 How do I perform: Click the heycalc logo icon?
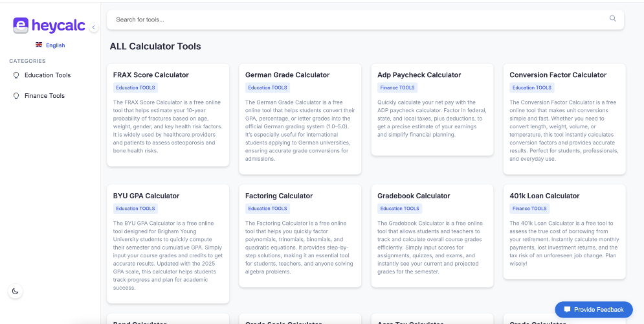(x=21, y=25)
